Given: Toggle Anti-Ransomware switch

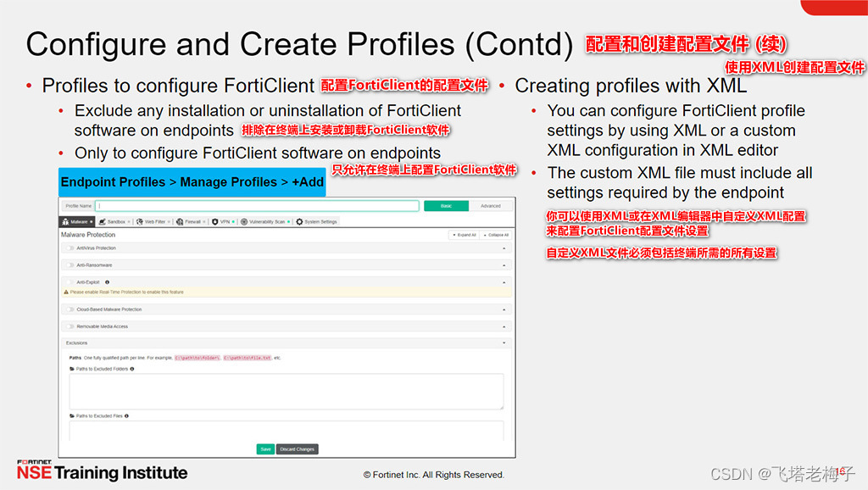Looking at the screenshot, I should [x=70, y=265].
